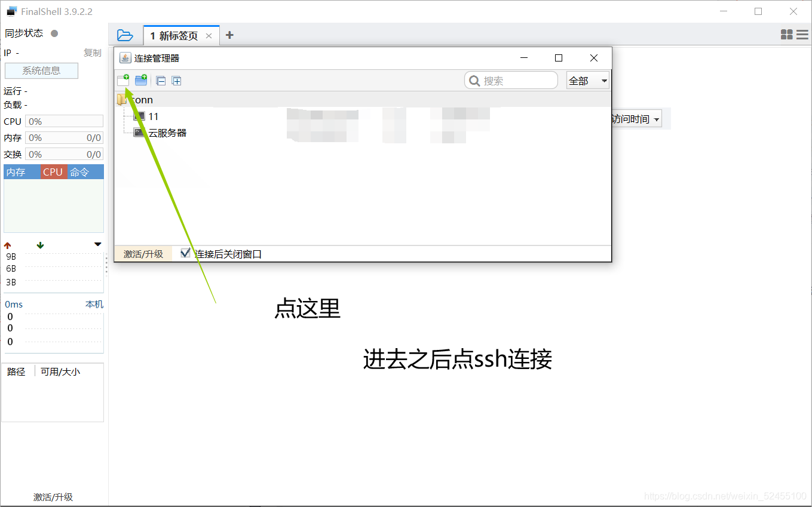Switch to the 命令 tab in process panel
This screenshot has width=812, height=507.
pyautogui.click(x=85, y=172)
